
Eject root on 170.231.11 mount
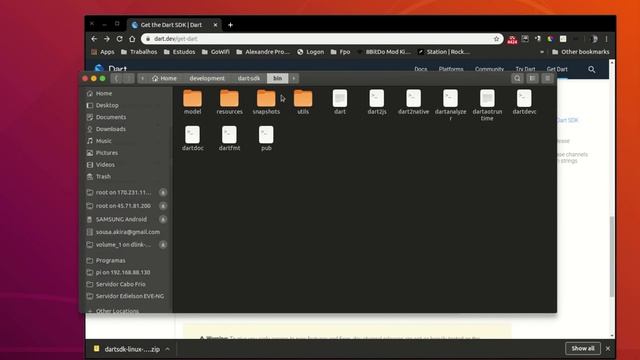163,192
